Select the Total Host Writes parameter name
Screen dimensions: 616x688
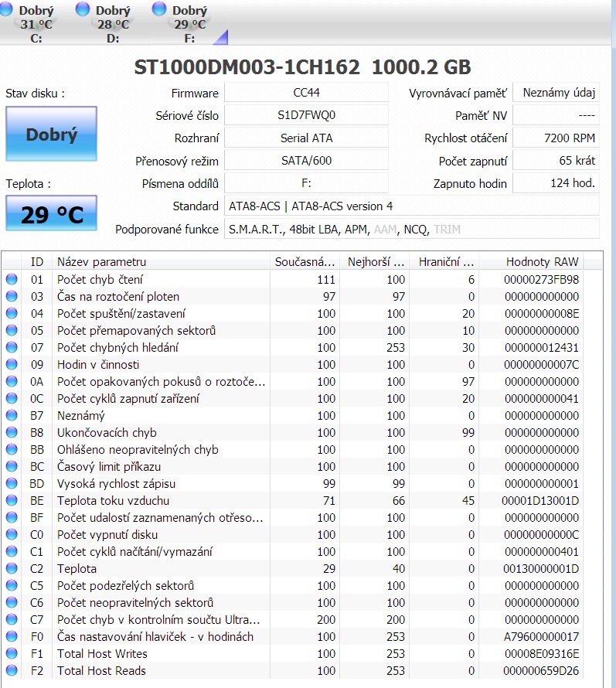(102, 654)
